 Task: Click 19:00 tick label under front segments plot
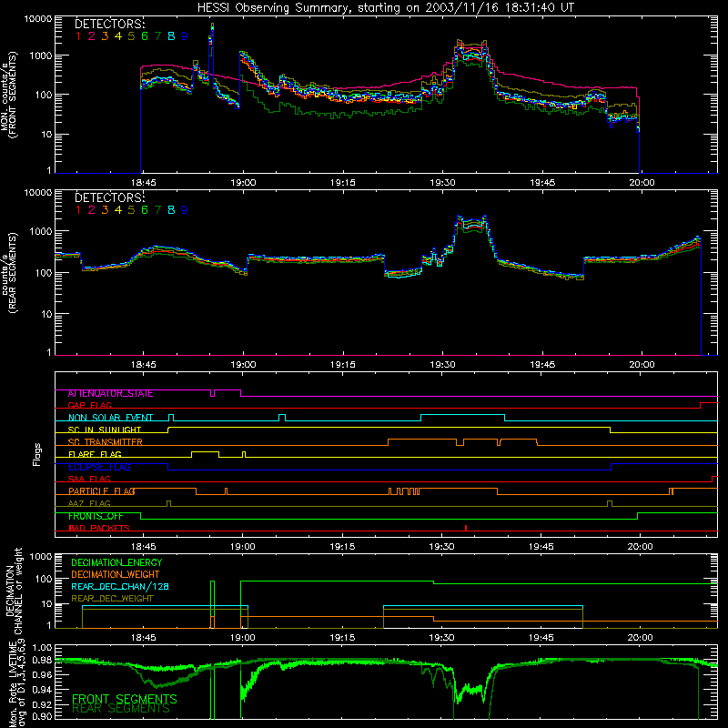tap(243, 183)
